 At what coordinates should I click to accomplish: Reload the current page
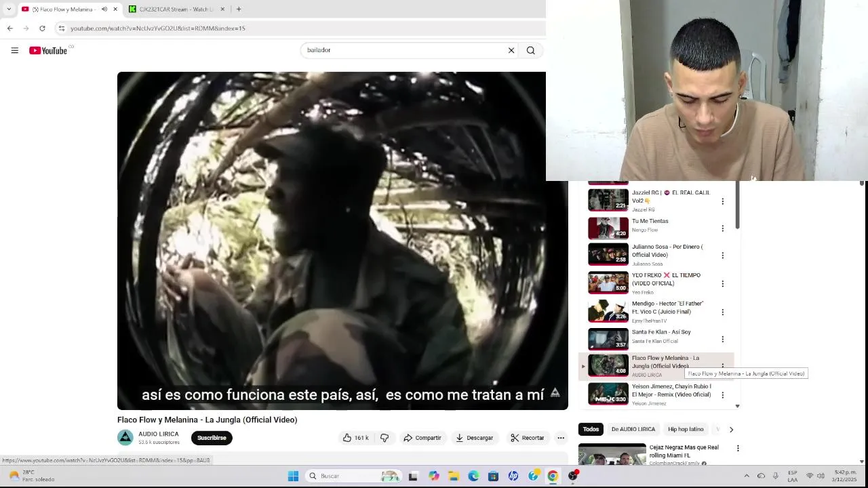click(x=42, y=28)
